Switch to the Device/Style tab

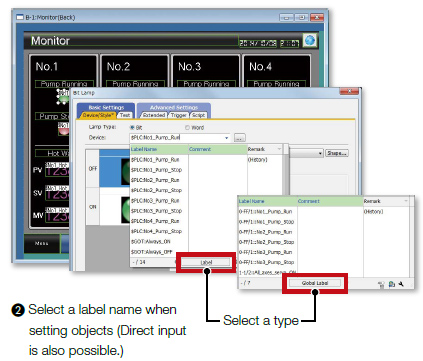pyautogui.click(x=98, y=115)
